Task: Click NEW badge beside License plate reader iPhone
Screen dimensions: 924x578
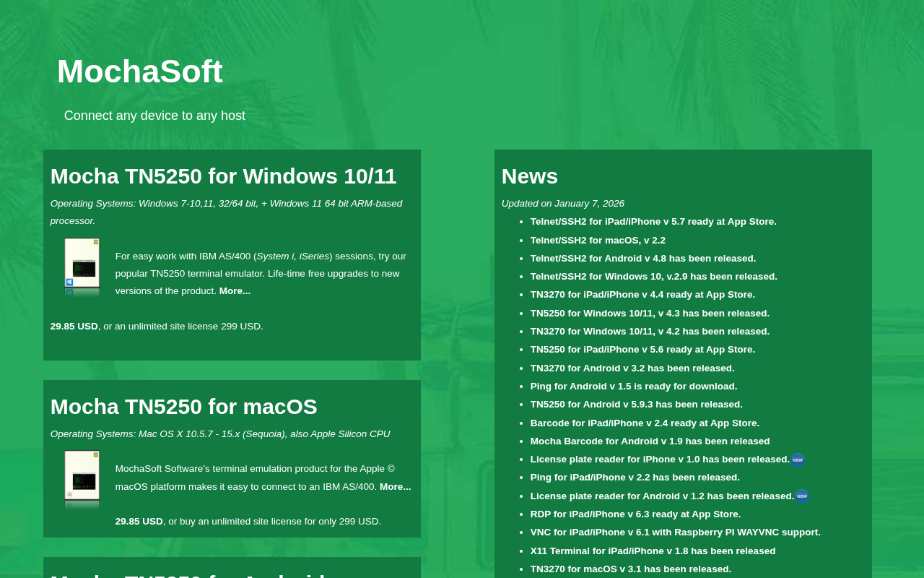Action: click(x=798, y=460)
